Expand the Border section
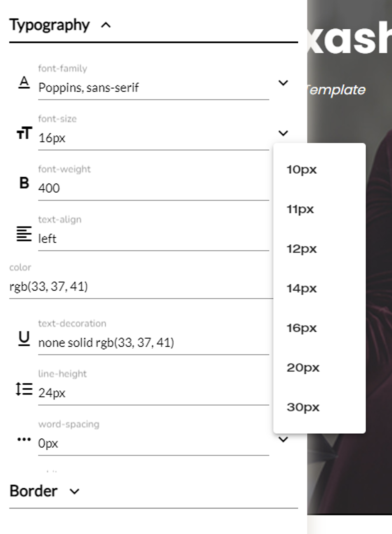Viewport: 392px width, 534px height. pos(75,491)
